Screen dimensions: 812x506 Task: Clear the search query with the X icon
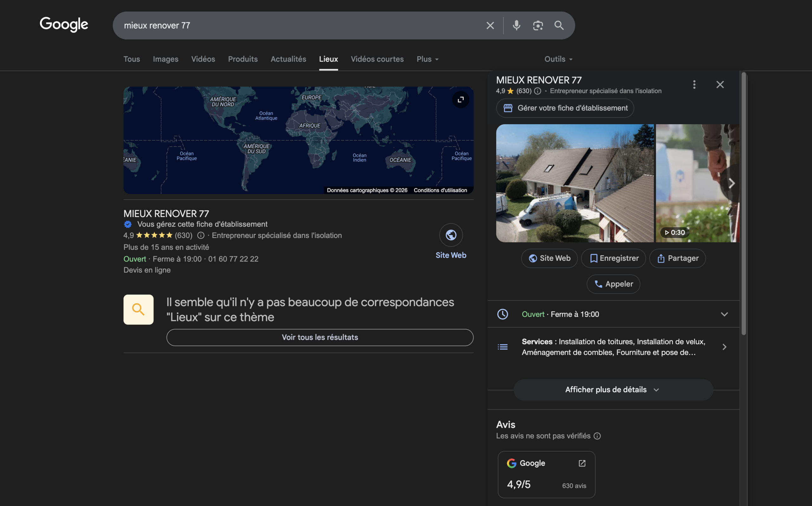pos(490,25)
